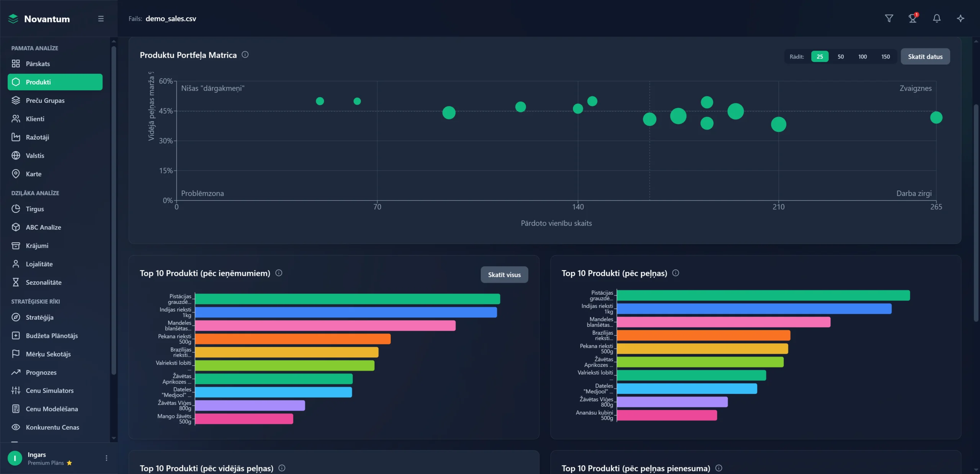
Task: Select 50 items in Rādīt selector
Action: click(x=841, y=57)
